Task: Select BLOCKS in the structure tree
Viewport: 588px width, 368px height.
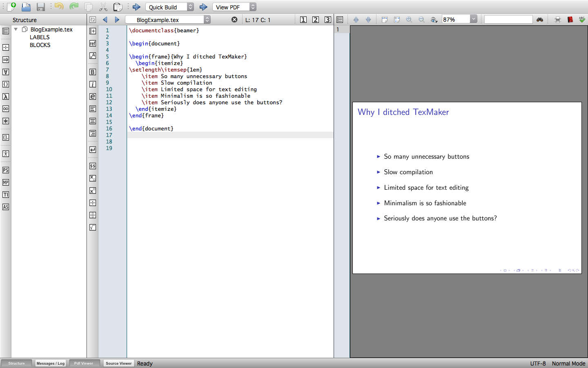Action: pyautogui.click(x=40, y=45)
